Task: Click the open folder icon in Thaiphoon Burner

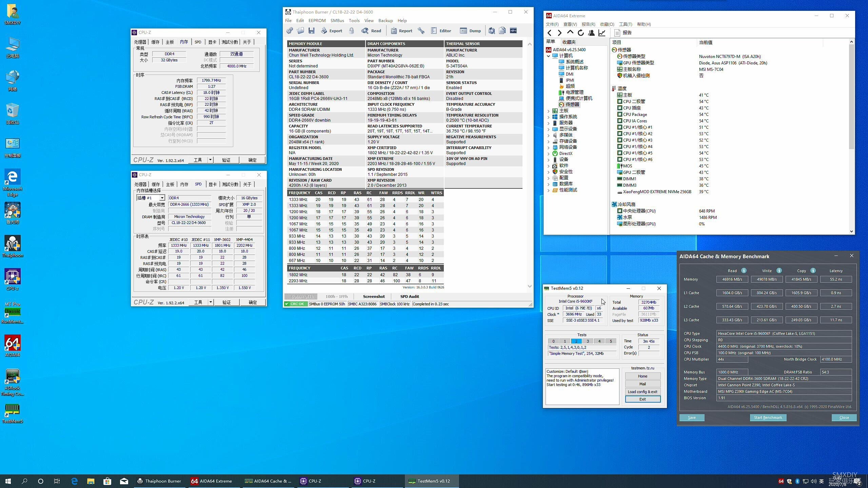Action: click(300, 31)
